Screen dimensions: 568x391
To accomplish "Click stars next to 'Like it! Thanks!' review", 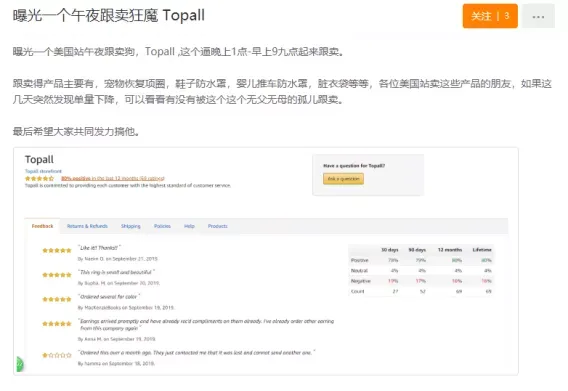I will click(x=57, y=250).
